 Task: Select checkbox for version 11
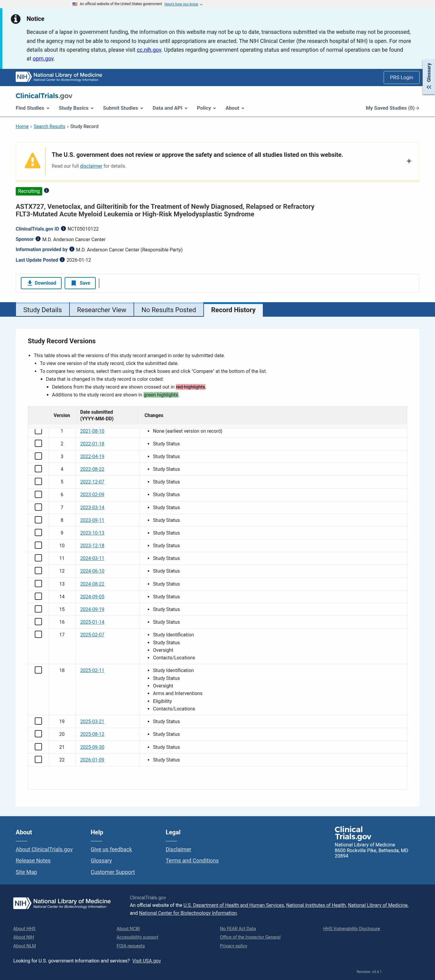(38, 558)
